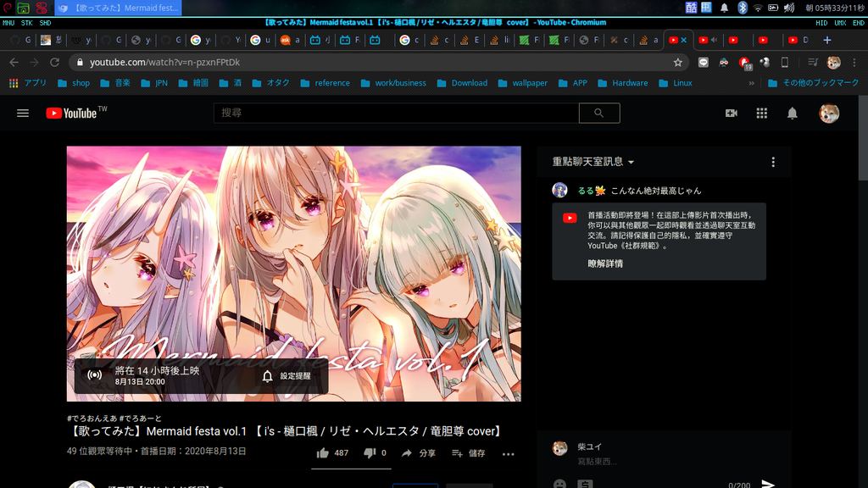
Task: Go forward to the next page
Action: (34, 63)
